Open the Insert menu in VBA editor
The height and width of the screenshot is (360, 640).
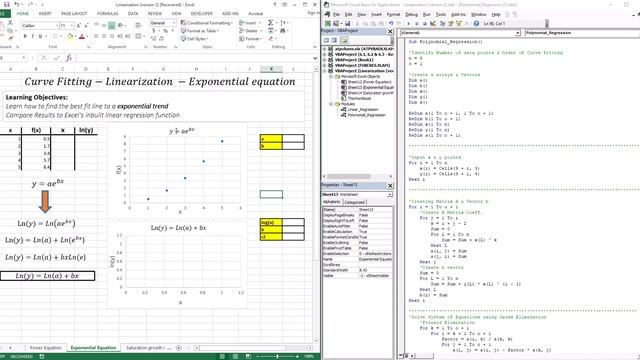[x=376, y=14]
